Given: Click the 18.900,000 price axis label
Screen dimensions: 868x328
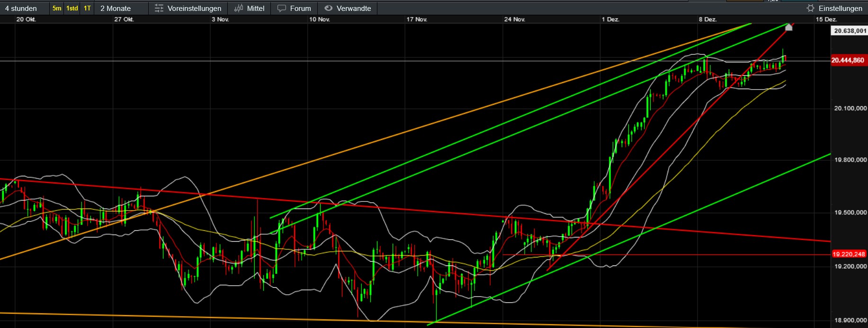Looking at the screenshot, I should click(x=850, y=320).
